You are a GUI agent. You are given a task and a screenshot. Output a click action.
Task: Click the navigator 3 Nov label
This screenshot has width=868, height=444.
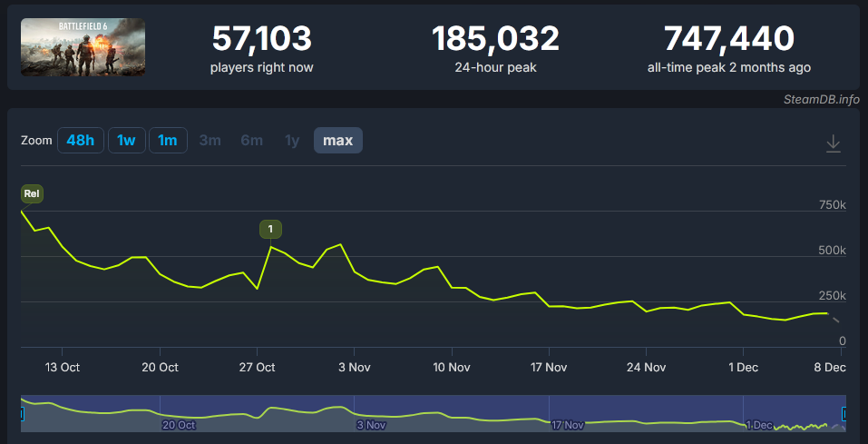[x=371, y=426]
